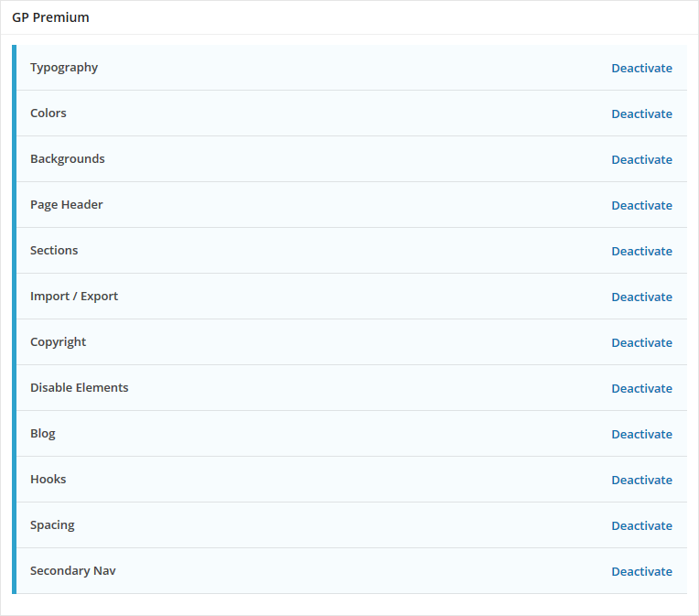Click the GP Premium panel heading
This screenshot has height=616, width=699.
[50, 17]
